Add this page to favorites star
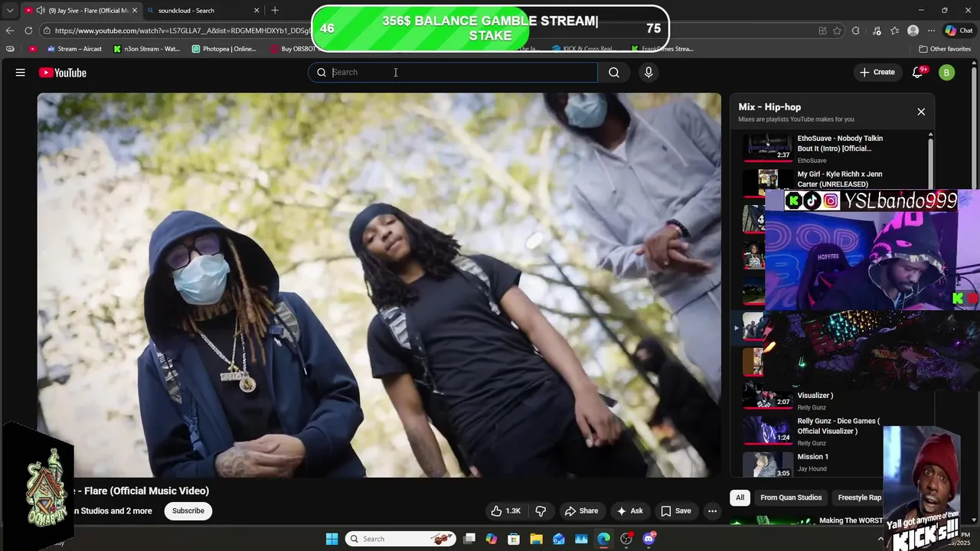 837,31
